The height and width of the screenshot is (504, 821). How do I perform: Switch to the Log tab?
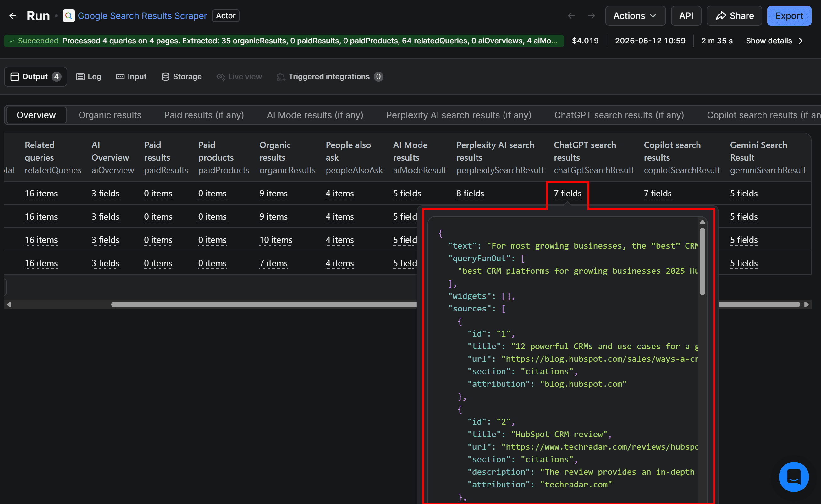(x=89, y=77)
